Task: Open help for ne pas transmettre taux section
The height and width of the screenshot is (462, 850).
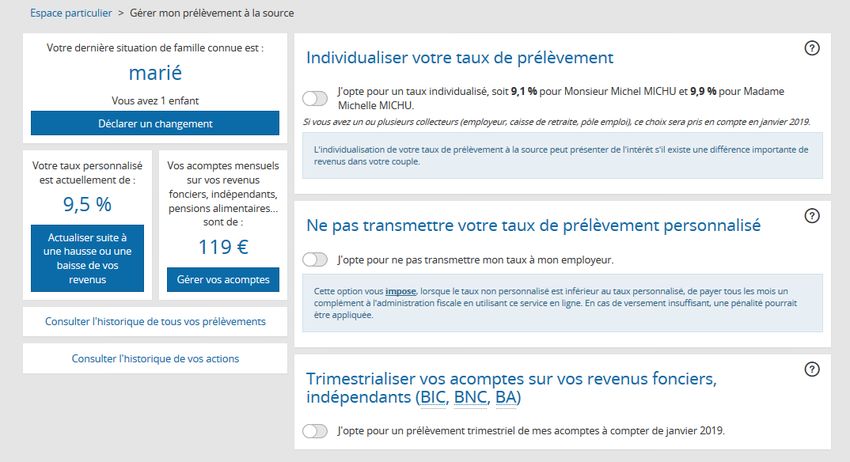Action: coord(812,216)
